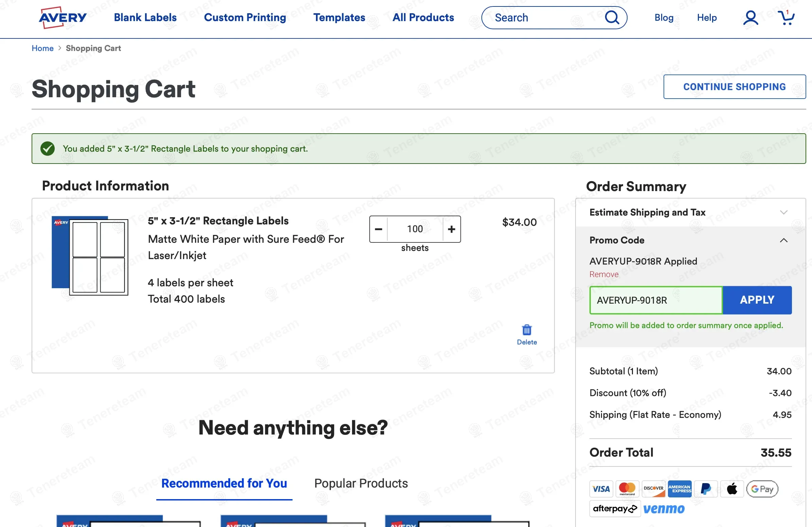Open the Custom Printing menu
Viewport: 812px width, 527px height.
point(245,17)
